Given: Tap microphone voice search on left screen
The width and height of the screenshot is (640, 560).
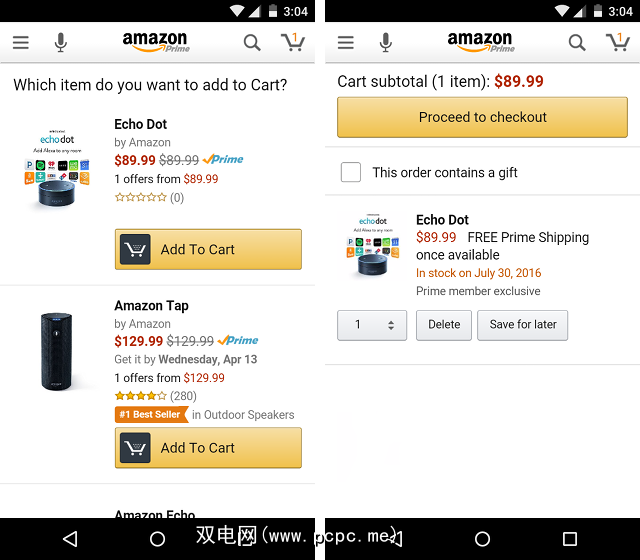Looking at the screenshot, I should pyautogui.click(x=61, y=43).
